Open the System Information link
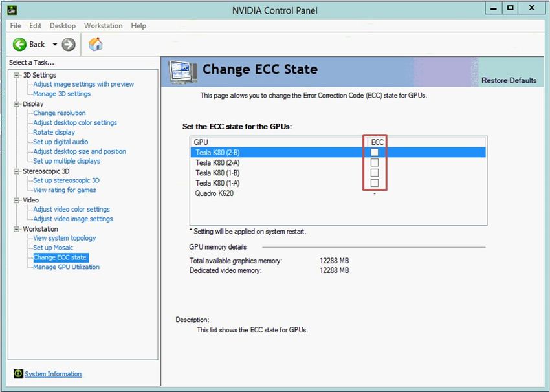This screenshot has width=550, height=392. pos(53,374)
